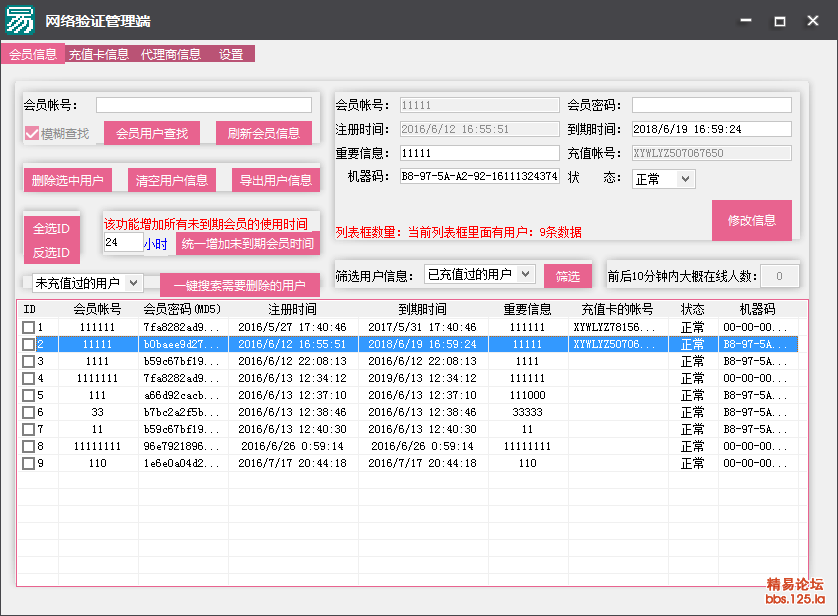Select registration time 2016/6/26 0:59:14
Screen dimensions: 838x616
coord(292,446)
